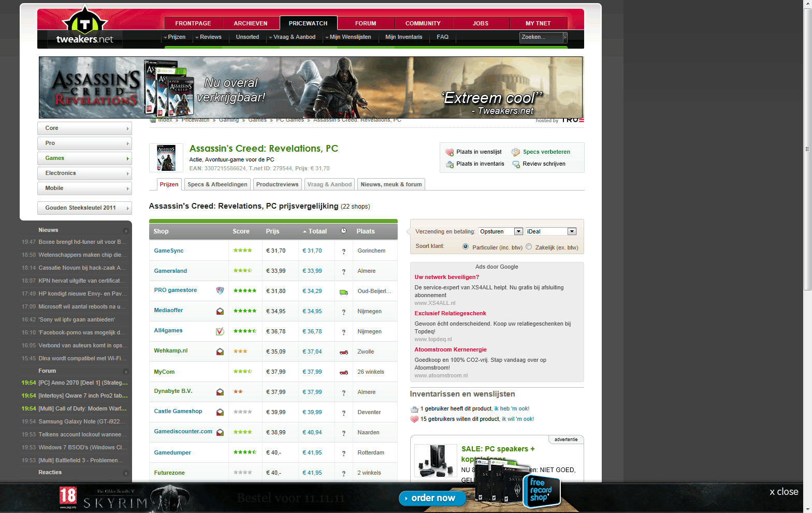Click the inventory box icon under Inventarissen
Viewport: 812px width, 513px height.
point(414,409)
